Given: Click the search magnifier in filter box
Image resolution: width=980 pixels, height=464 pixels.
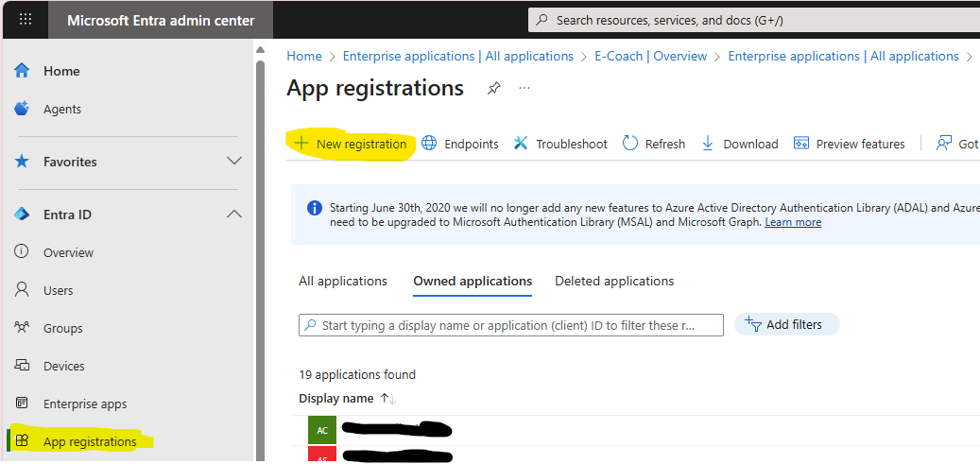Looking at the screenshot, I should (310, 325).
